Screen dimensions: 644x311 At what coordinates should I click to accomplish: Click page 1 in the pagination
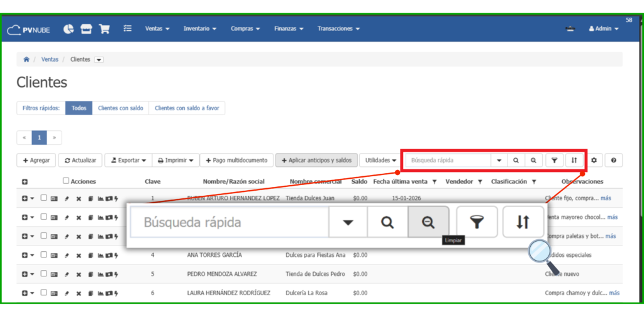pos(39,137)
